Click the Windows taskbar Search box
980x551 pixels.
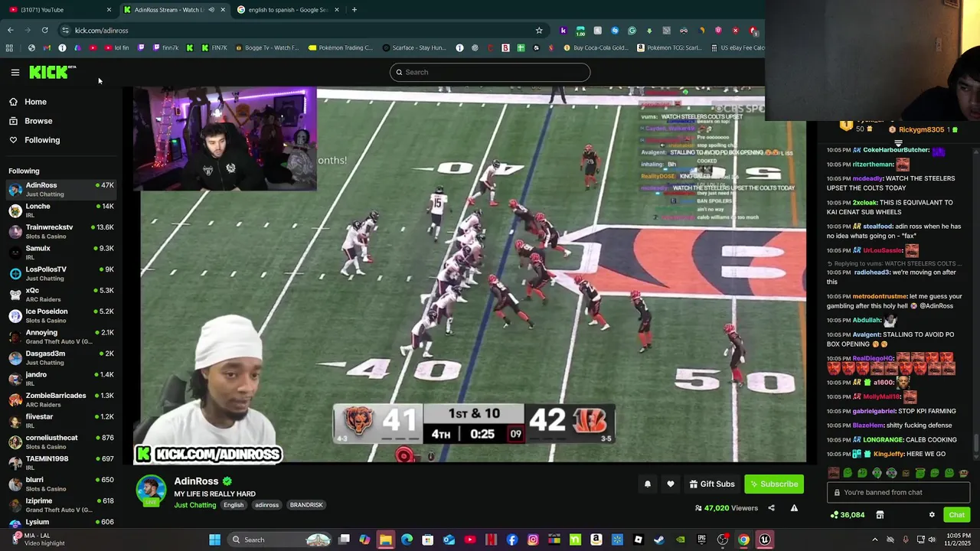(x=280, y=540)
